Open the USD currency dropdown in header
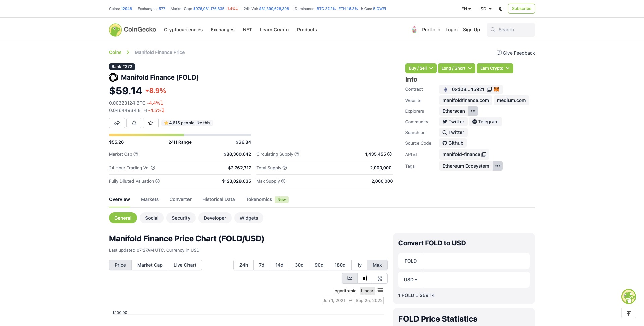The image size is (644, 326). coord(483,9)
